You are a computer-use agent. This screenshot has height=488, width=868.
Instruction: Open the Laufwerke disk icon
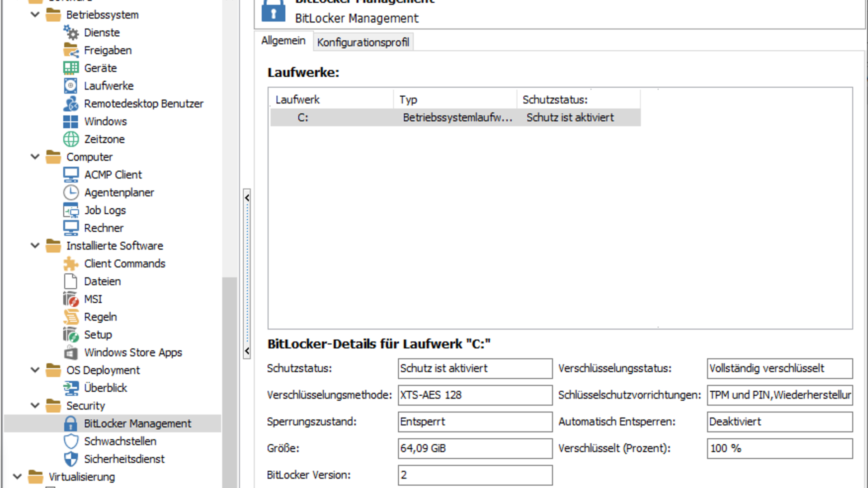71,86
